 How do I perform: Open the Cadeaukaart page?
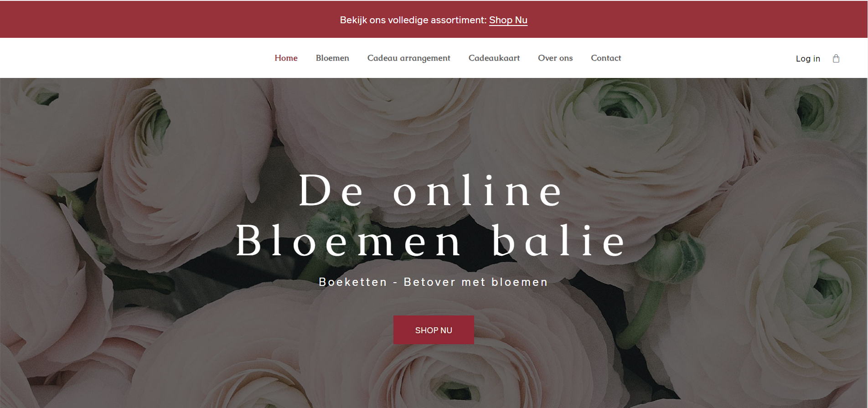(494, 58)
